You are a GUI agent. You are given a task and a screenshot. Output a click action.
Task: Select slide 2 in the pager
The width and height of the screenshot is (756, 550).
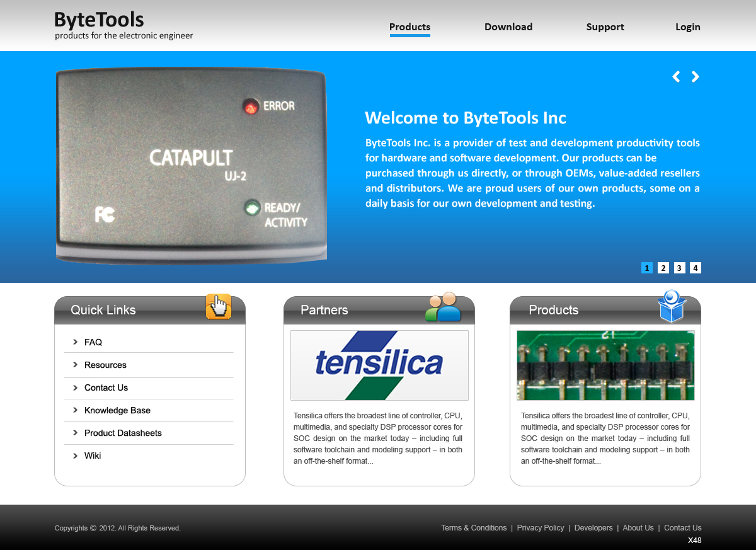[663, 268]
